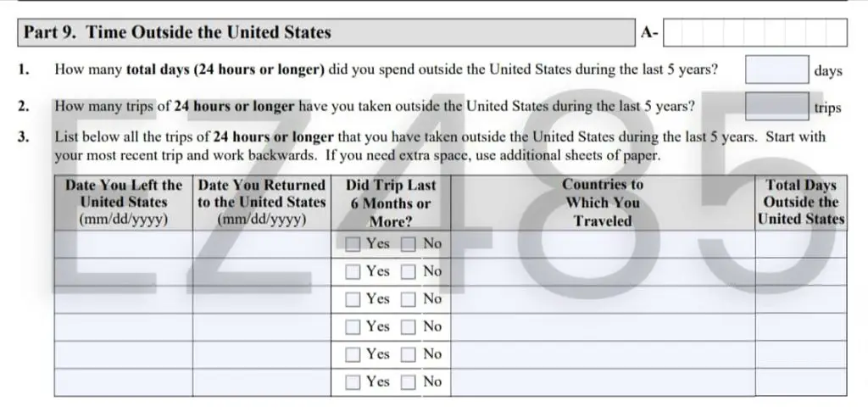Click first row Total Days Outside field
Image resolution: width=868 pixels, height=412 pixels.
coord(800,244)
